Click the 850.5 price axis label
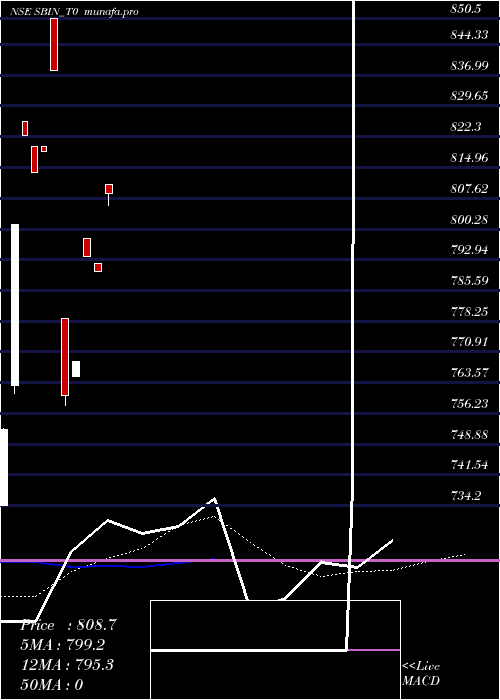Viewport: 500px width, 700px height. [x=466, y=9]
